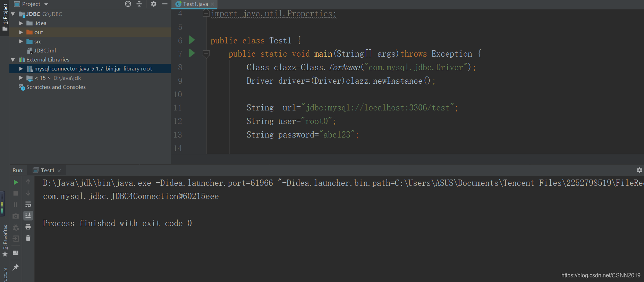Click Down the Stack Trace arrow
This screenshot has height=282, width=644.
[x=28, y=193]
